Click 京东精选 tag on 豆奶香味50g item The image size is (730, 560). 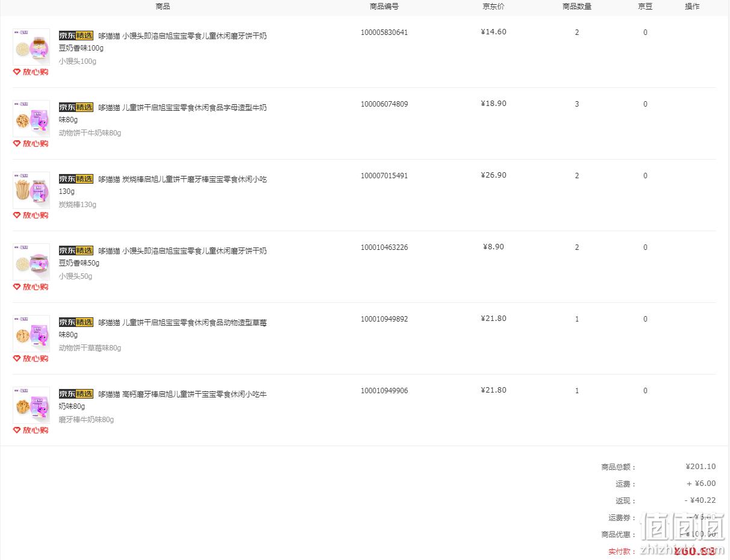click(x=76, y=250)
